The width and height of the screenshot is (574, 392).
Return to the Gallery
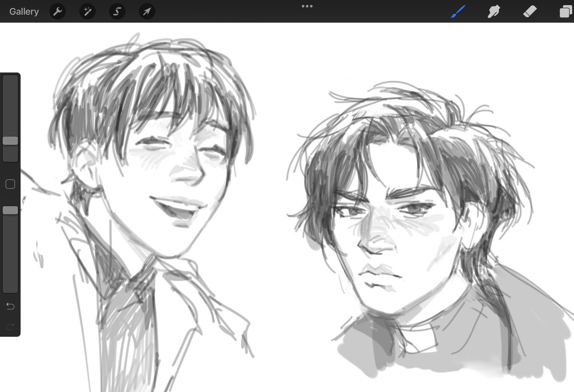[x=24, y=11]
